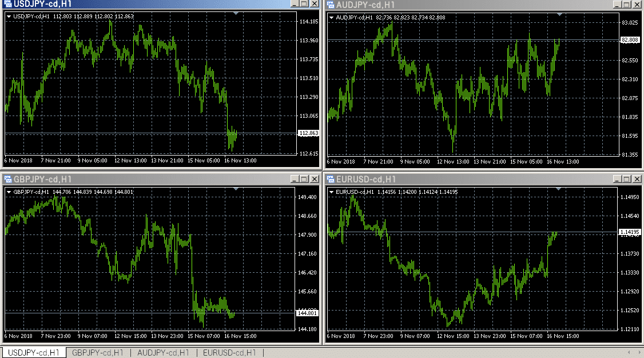The width and height of the screenshot is (644, 358).
Task: Expand the AUDJPY chart symbol dropdown triangle
Action: [332, 18]
